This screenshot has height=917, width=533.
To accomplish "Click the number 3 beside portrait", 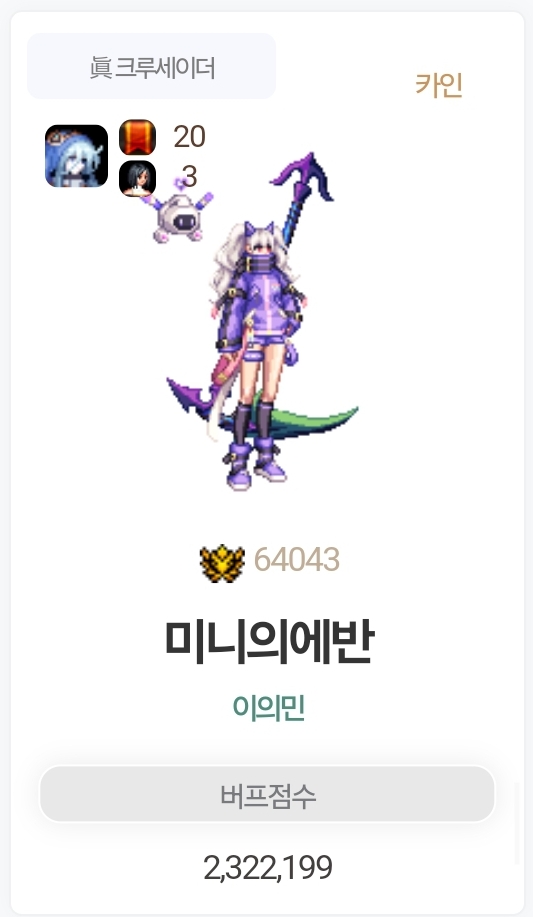I will click(x=189, y=176).
